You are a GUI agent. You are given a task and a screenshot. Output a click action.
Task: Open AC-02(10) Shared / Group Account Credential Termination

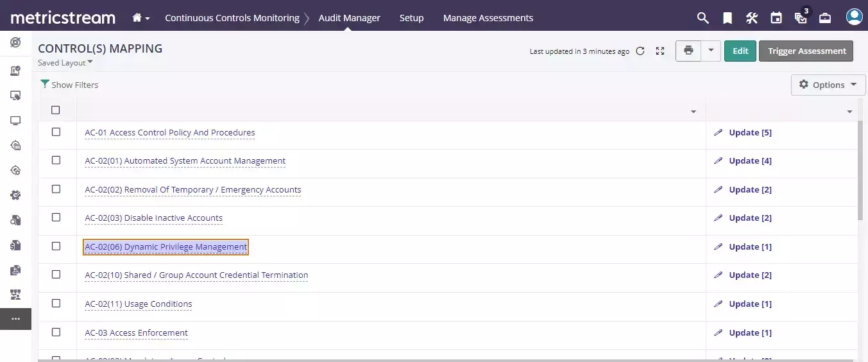(196, 275)
